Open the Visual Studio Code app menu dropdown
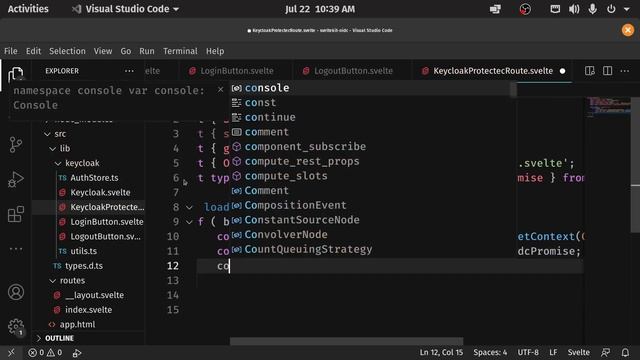Viewport: 640px width, 360px height. pyautogui.click(x=125, y=9)
